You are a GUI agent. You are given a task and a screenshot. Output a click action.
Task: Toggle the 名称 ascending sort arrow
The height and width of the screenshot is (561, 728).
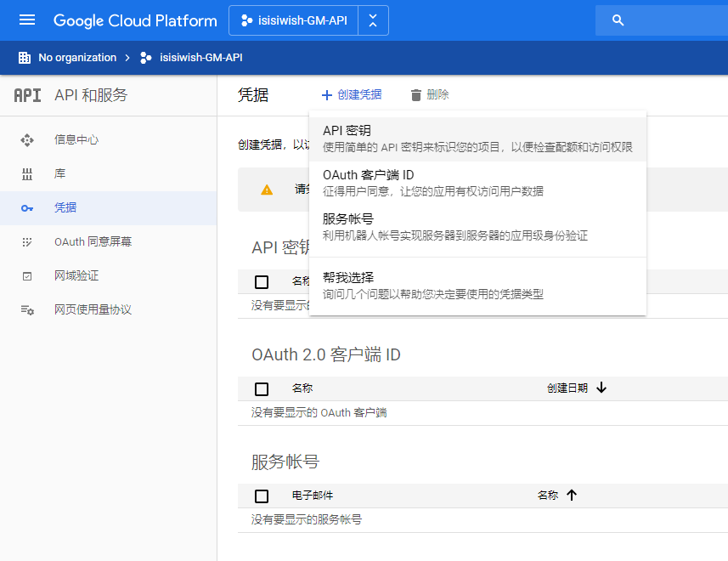point(572,496)
